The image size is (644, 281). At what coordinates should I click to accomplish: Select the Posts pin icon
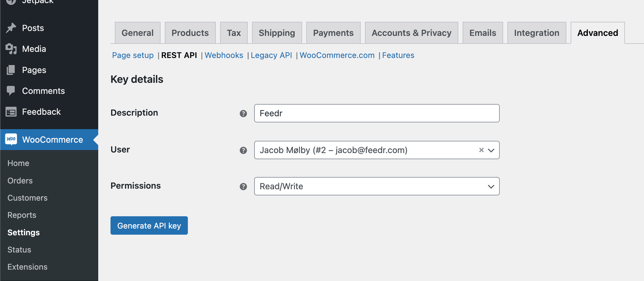point(11,28)
